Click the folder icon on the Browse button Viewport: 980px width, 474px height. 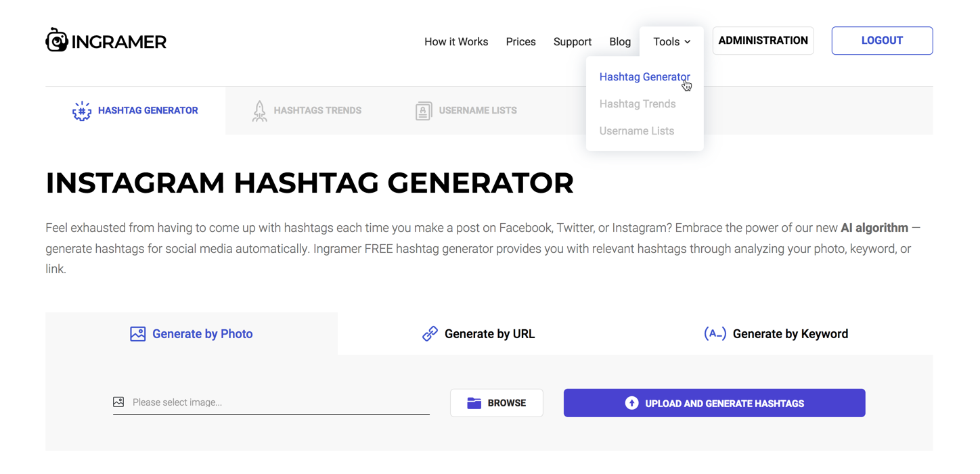pyautogui.click(x=474, y=403)
